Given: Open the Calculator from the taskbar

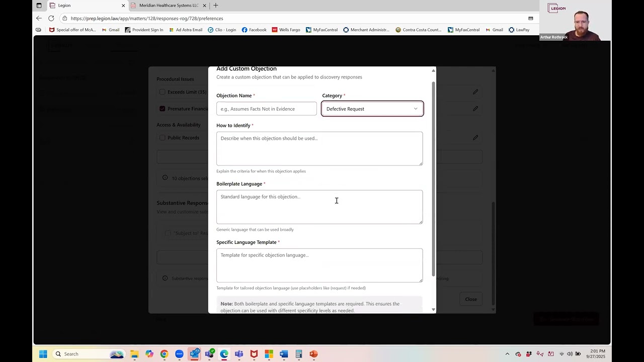Looking at the screenshot, I should point(299,354).
